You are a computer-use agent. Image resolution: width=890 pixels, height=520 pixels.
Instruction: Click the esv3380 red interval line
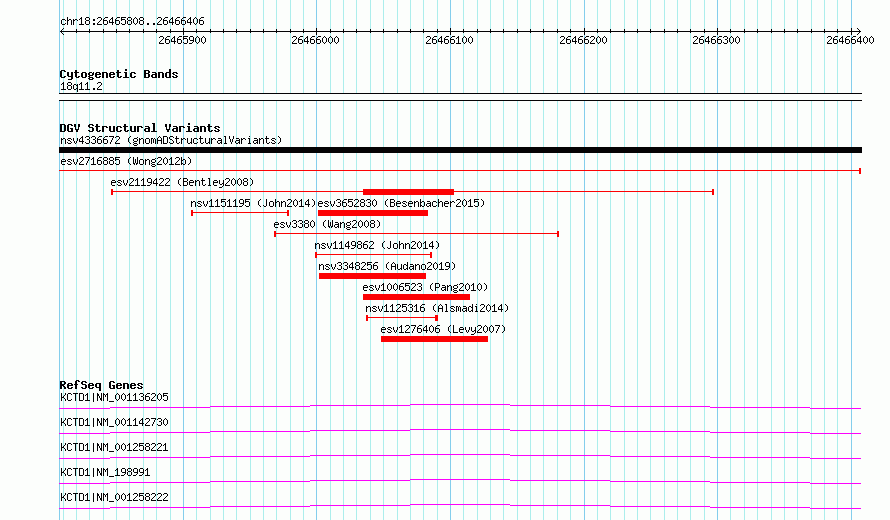(x=417, y=234)
